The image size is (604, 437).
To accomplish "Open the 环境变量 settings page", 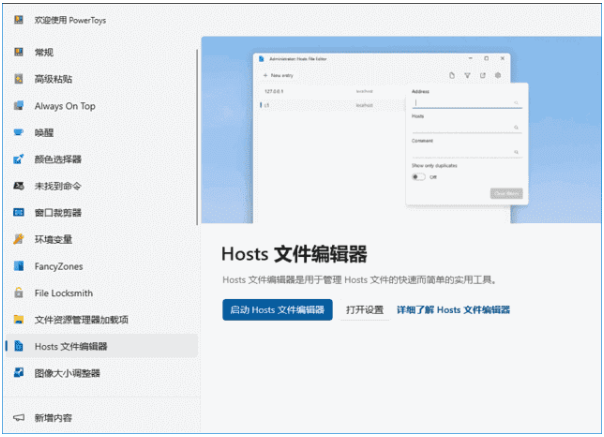I will [54, 240].
